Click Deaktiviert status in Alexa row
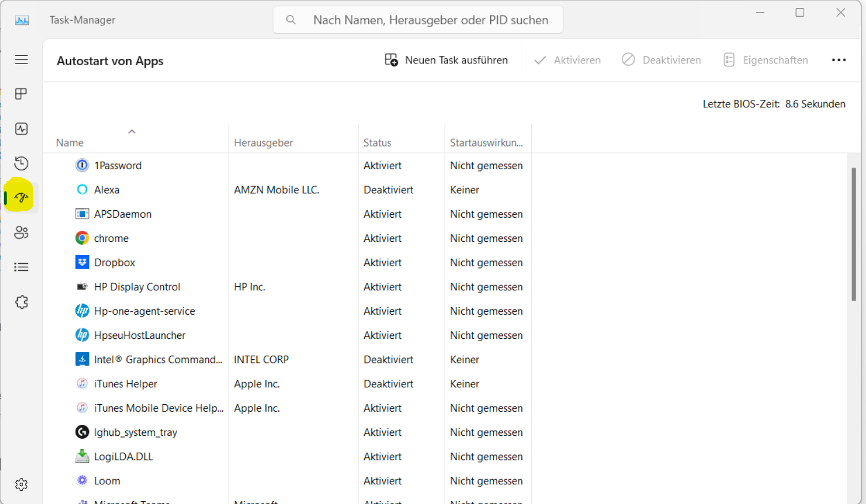Image resolution: width=866 pixels, height=504 pixels. point(389,190)
